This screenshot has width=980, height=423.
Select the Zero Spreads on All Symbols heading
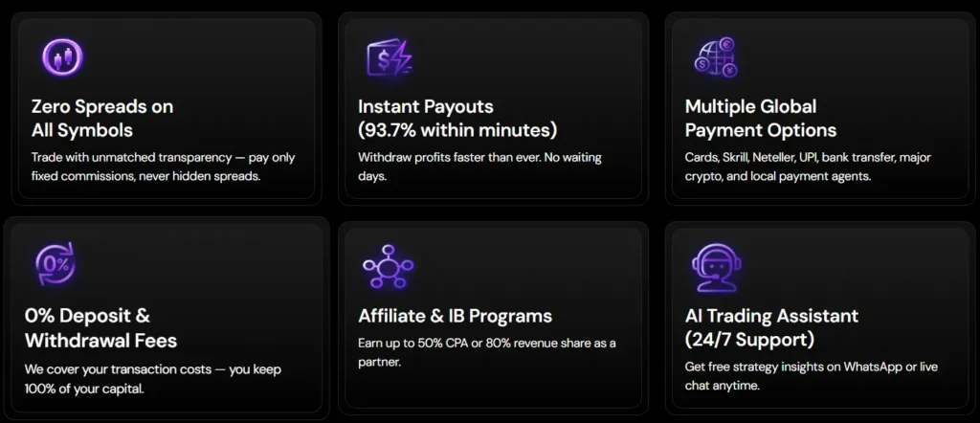[x=101, y=118]
